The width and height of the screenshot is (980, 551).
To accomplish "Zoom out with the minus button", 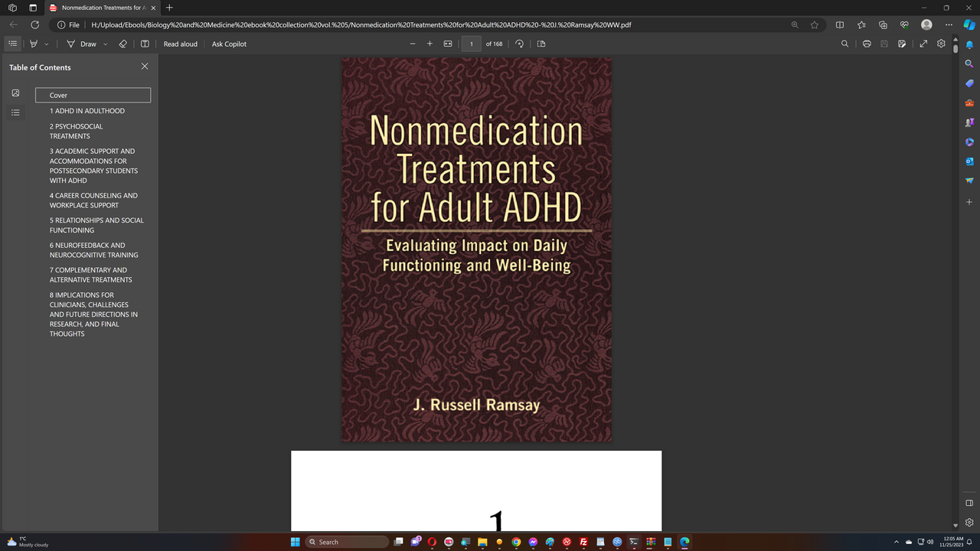I will pos(413,44).
